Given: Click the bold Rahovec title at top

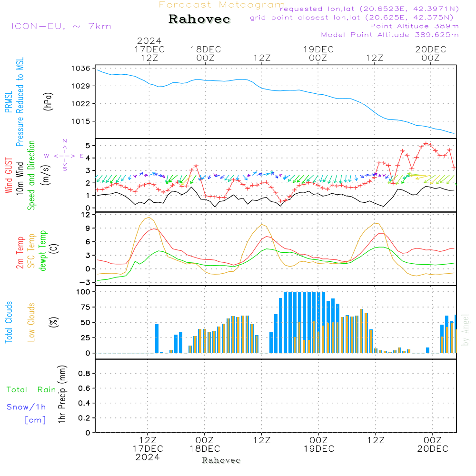Looking at the screenshot, I should point(199,19).
